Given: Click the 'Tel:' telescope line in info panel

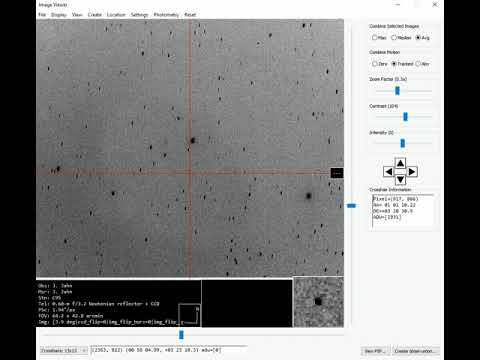Looking at the screenshot, I should point(99,304).
